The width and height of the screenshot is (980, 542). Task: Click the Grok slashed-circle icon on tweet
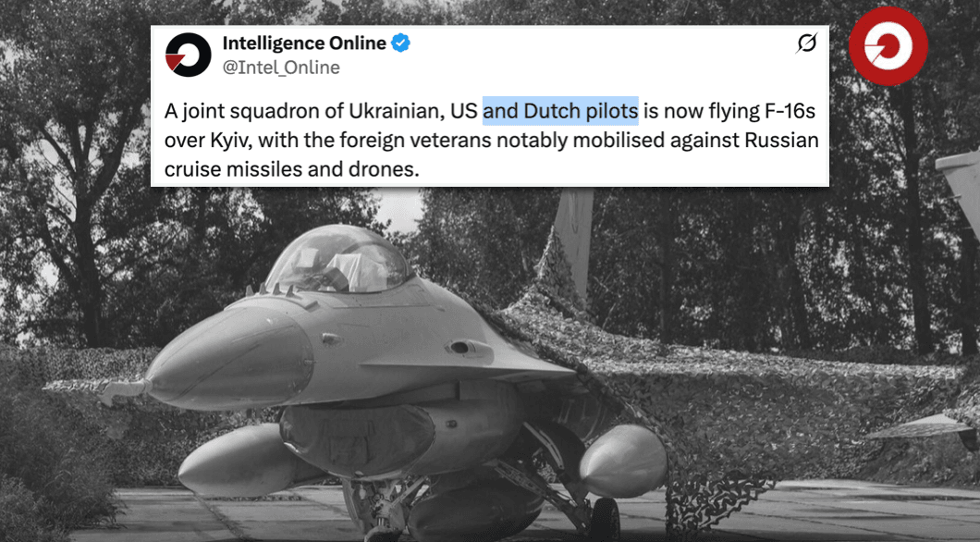point(806,43)
